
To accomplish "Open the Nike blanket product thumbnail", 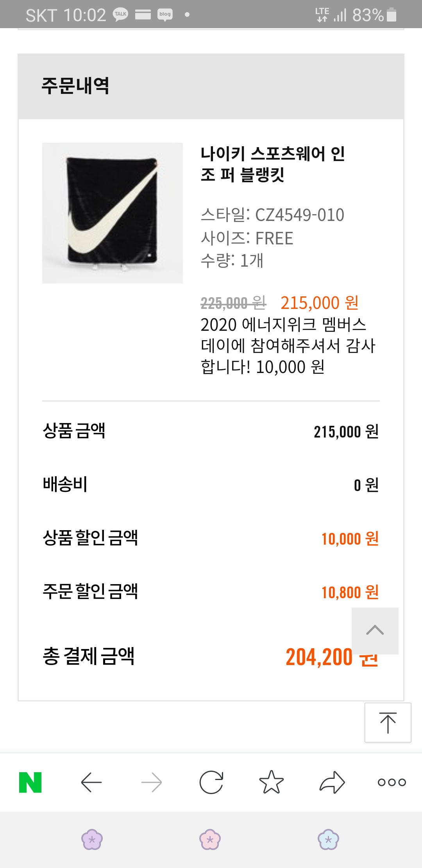I will [x=113, y=213].
